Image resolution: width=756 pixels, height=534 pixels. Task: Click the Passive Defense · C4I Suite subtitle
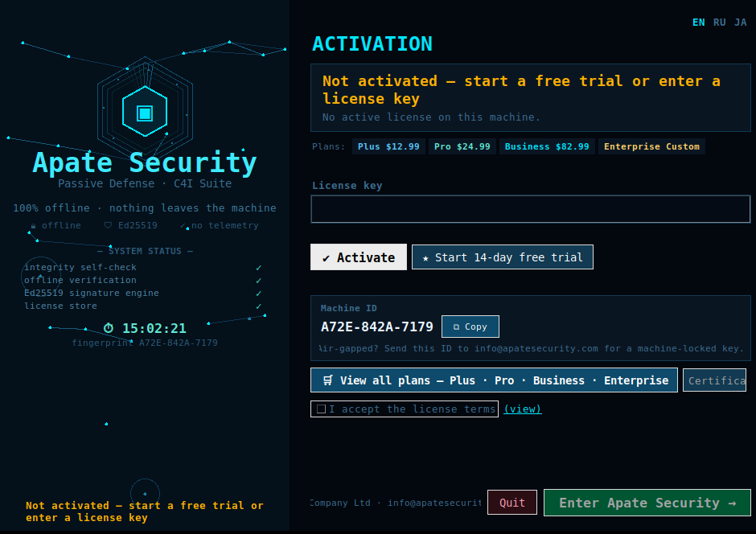click(145, 183)
